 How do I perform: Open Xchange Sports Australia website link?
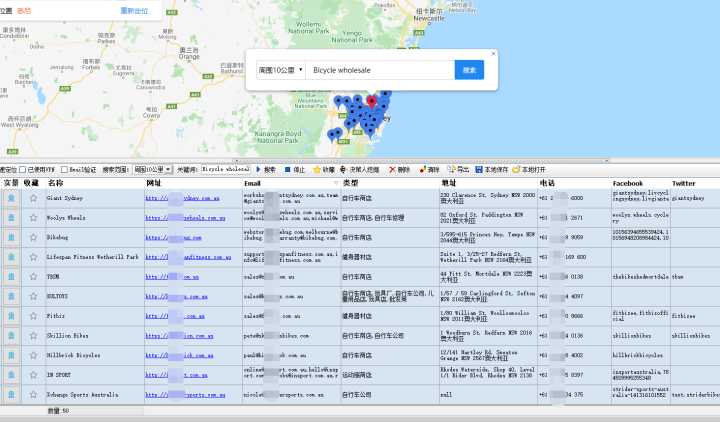point(185,395)
